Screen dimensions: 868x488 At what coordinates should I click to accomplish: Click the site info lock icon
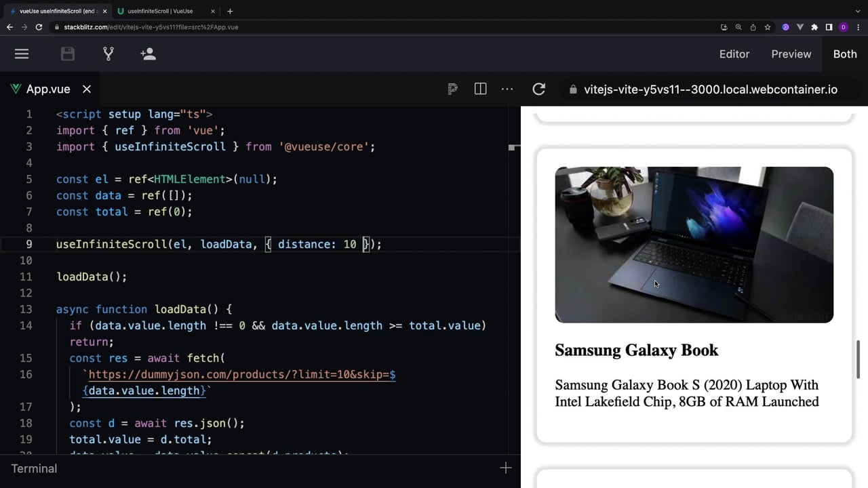(57, 27)
